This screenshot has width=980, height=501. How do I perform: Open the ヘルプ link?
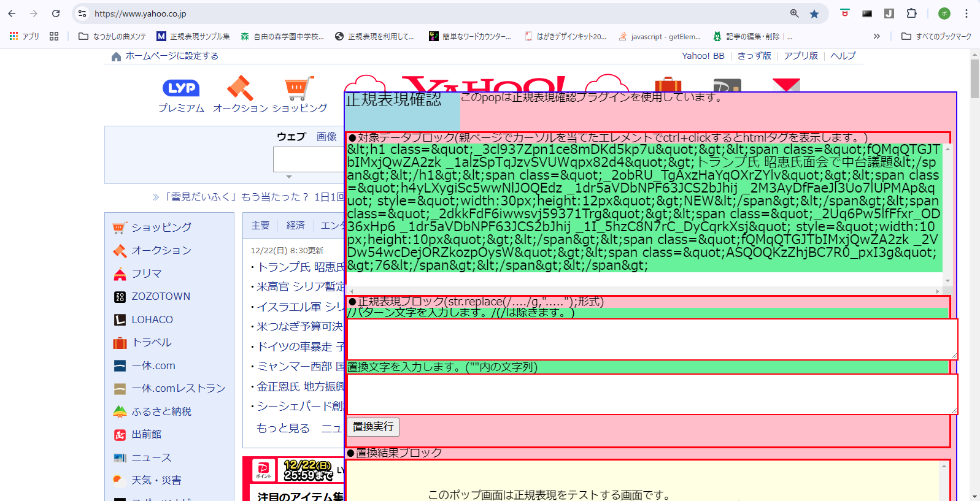point(843,56)
